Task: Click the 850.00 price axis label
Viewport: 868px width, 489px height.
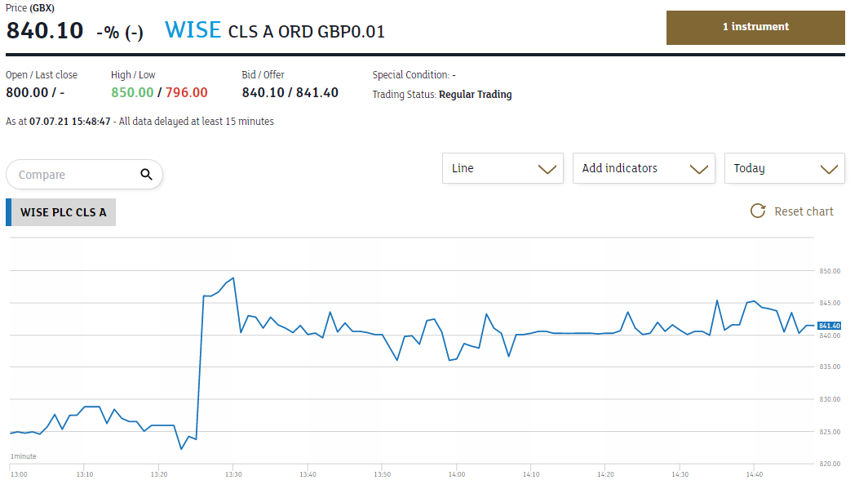Action: coord(830,271)
